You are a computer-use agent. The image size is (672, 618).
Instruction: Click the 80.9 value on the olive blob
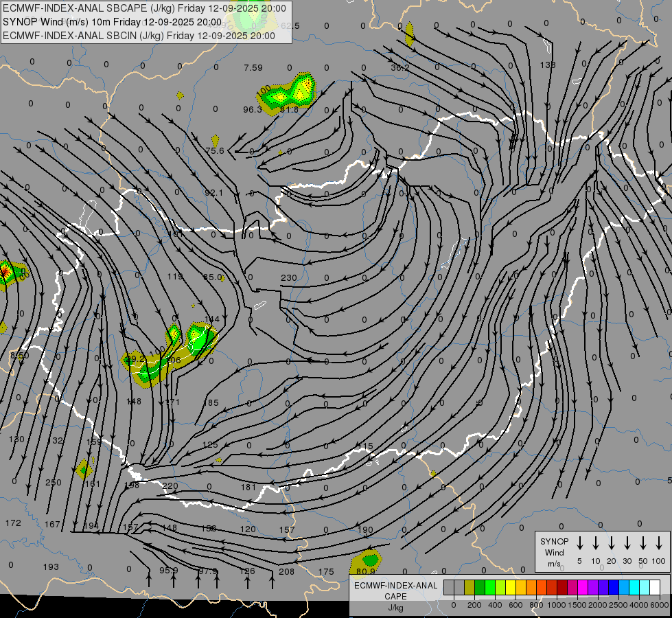366,572
